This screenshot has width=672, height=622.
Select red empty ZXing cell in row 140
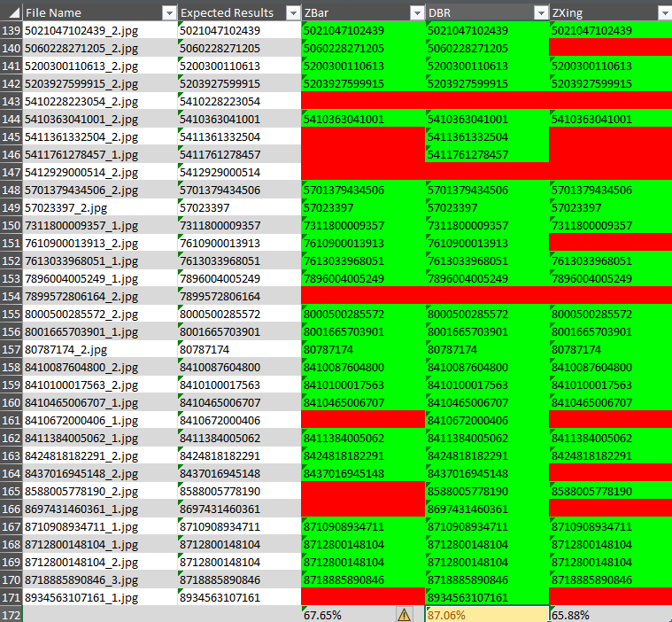point(609,48)
